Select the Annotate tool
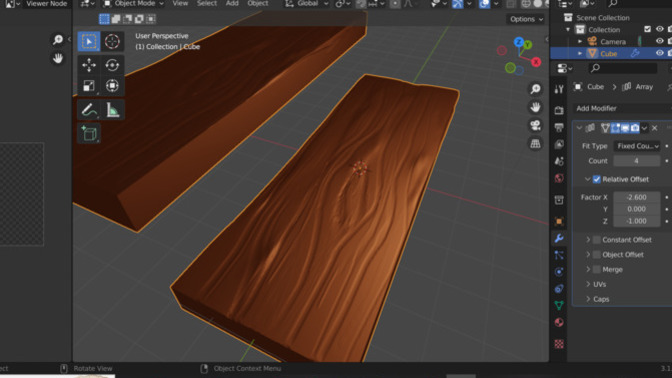672x378 pixels. 89,110
